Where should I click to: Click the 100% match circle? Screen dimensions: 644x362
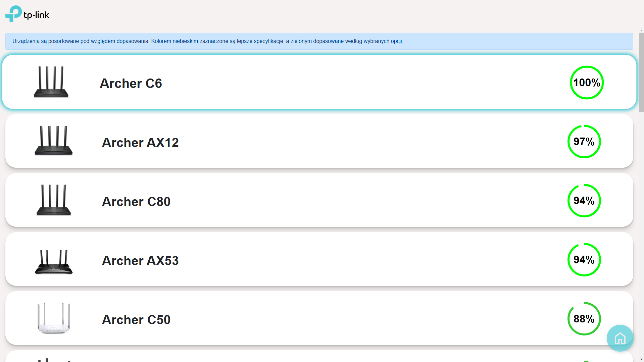[x=587, y=83]
